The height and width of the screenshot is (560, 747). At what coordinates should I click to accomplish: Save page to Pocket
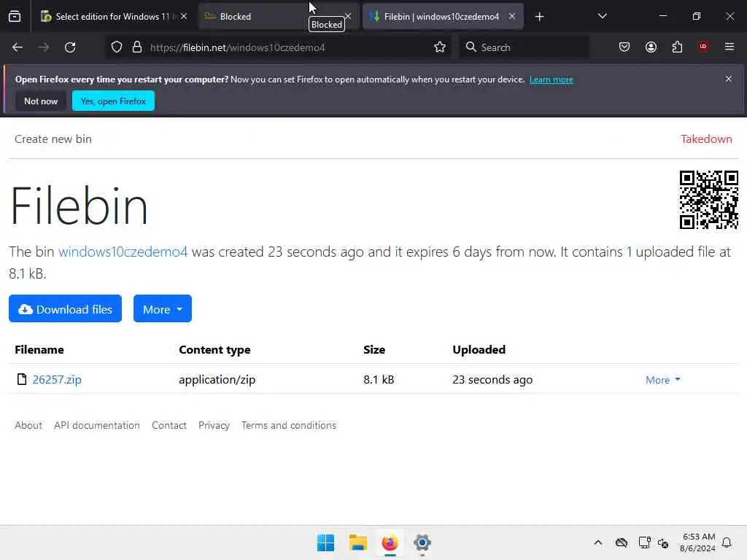[x=624, y=47]
